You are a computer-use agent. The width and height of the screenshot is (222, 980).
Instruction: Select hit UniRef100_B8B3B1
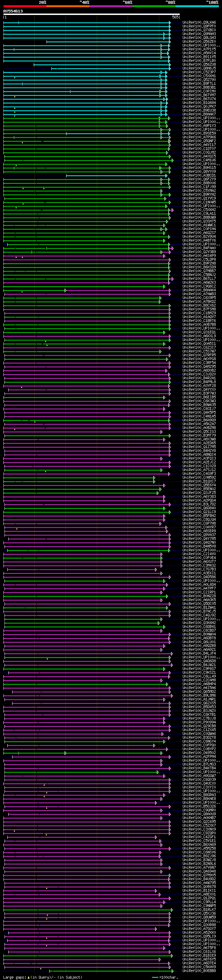(x=199, y=87)
